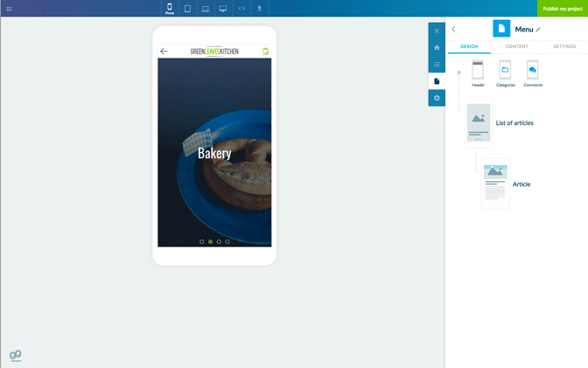The height and width of the screenshot is (368, 588).
Task: Click Publish my project button
Action: coord(562,9)
